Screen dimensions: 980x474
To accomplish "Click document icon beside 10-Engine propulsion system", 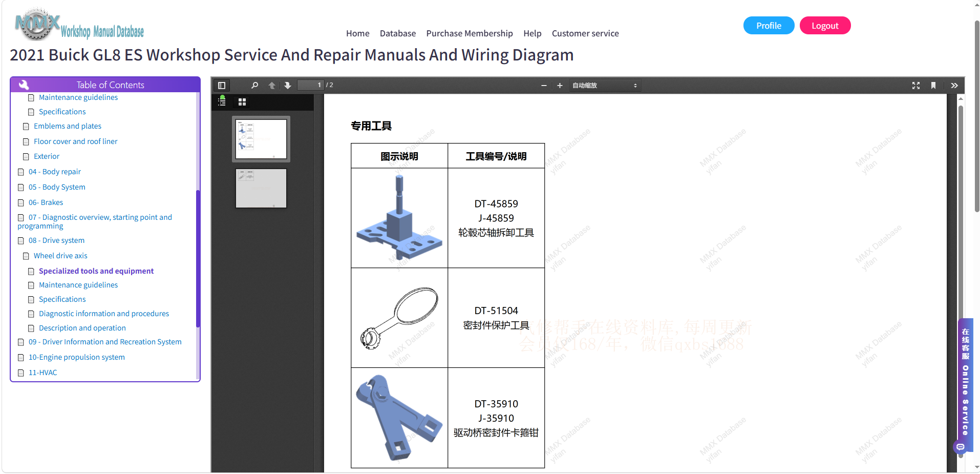I will 21,358.
